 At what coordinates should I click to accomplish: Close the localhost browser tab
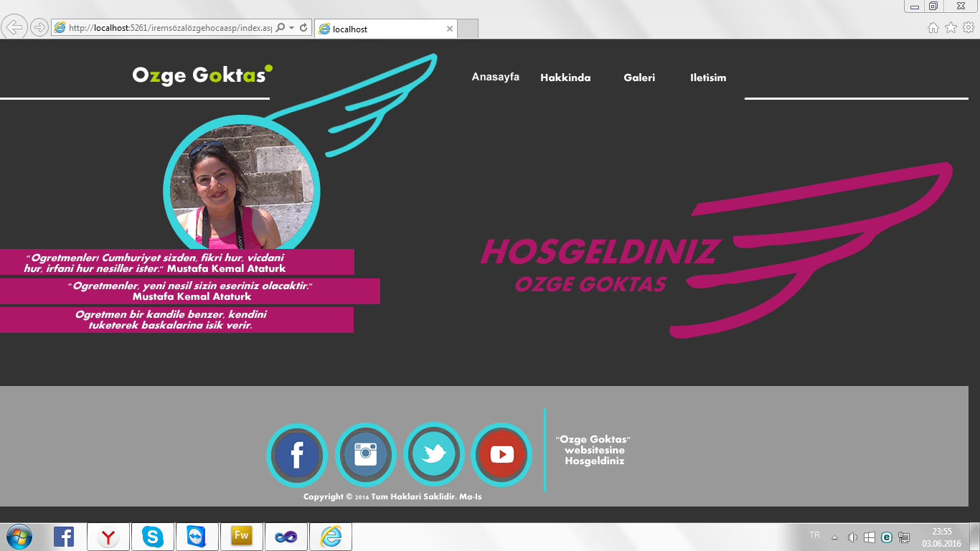click(450, 29)
